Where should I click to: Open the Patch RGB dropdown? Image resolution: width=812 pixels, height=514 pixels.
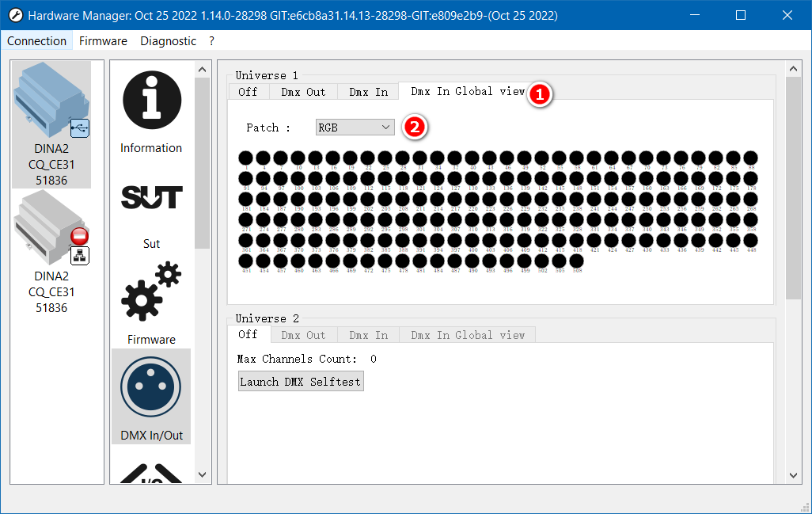coord(355,127)
